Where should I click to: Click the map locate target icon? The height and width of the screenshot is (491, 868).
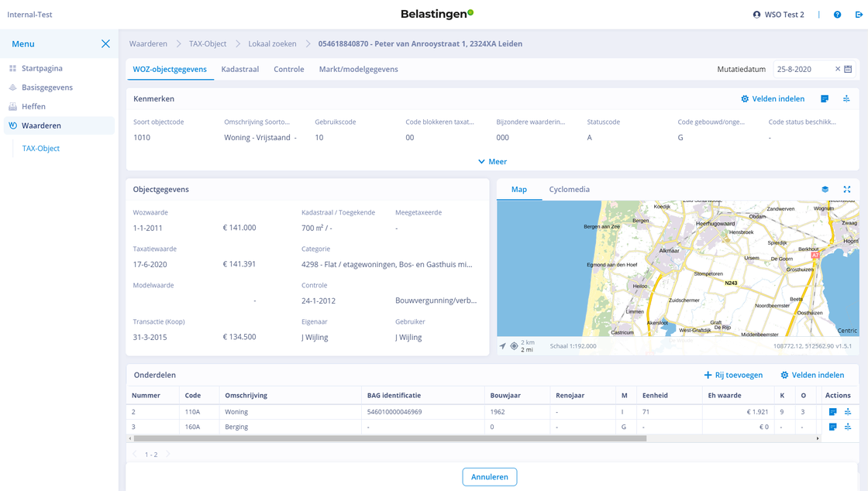pyautogui.click(x=514, y=346)
